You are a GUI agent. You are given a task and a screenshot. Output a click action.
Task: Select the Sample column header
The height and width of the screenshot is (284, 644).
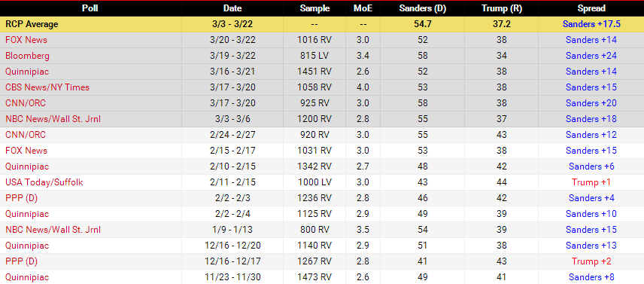314,8
